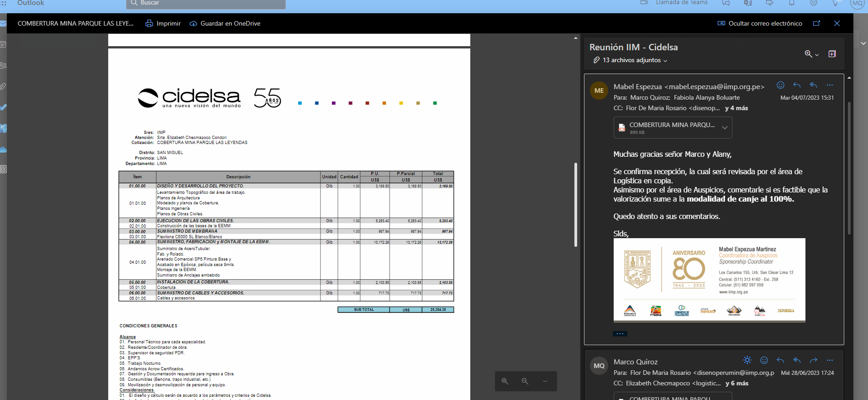Click recipient 'Fabiola Alanya Boluarte'
Screen dimensions: 868x400
click(x=707, y=97)
